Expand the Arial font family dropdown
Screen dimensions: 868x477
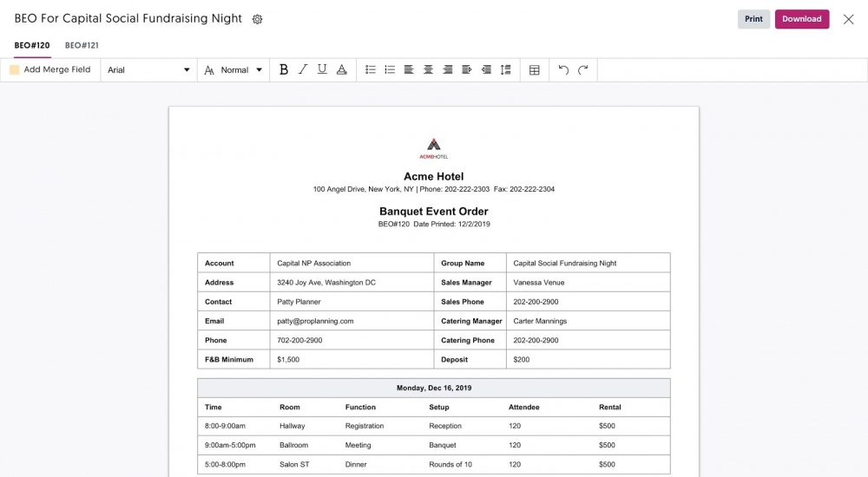[x=148, y=70]
